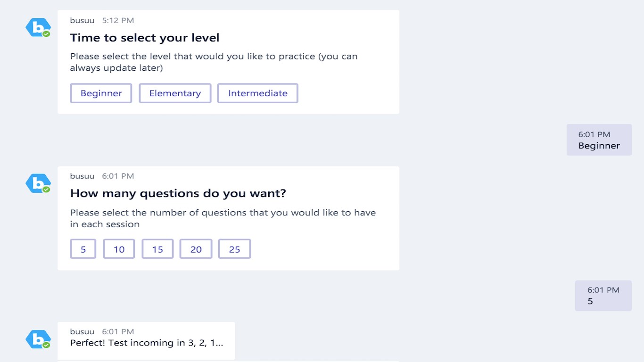This screenshot has height=362, width=644.
Task: Click 'Time to select your level' heading
Action: pos(145,38)
